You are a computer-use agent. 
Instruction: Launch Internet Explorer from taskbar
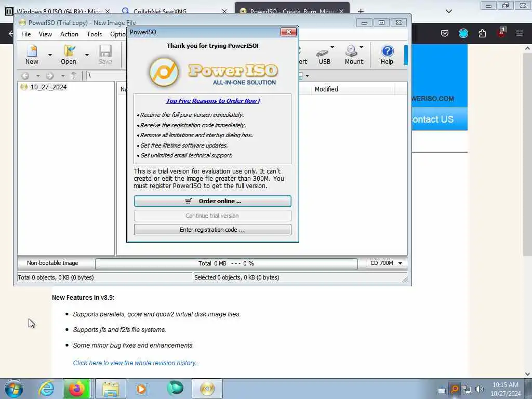point(46,389)
